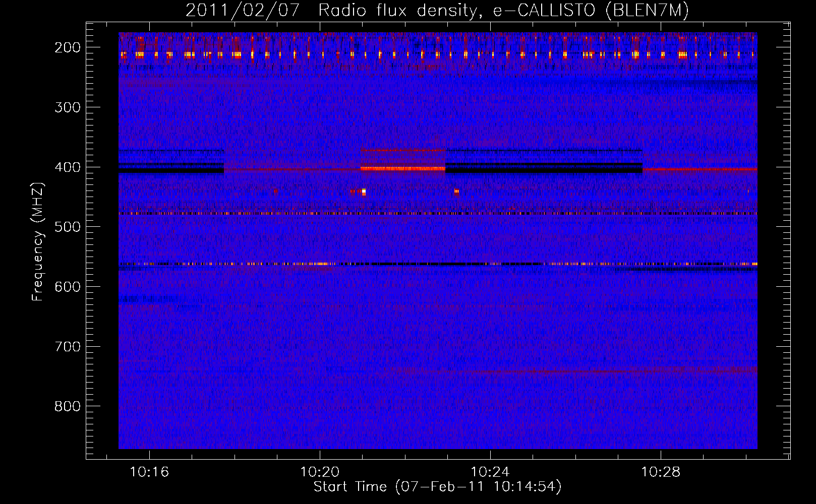Click the 700 frequency tick label
Screen dimensions: 816x504
(67, 347)
